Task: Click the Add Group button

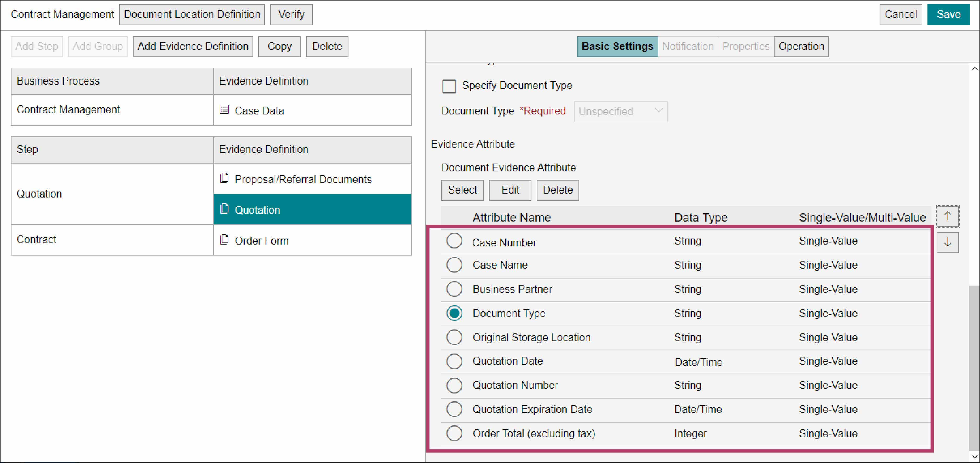Action: point(98,47)
